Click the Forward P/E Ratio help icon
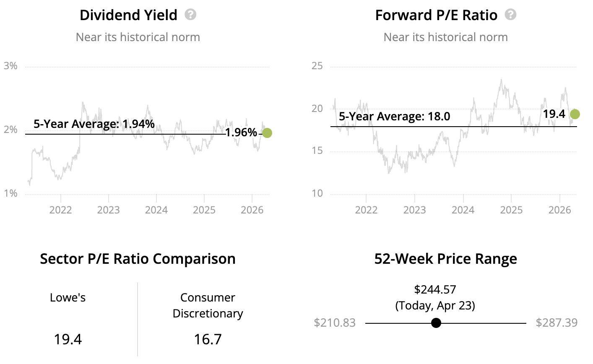This screenshot has height=364, width=593. click(x=510, y=15)
